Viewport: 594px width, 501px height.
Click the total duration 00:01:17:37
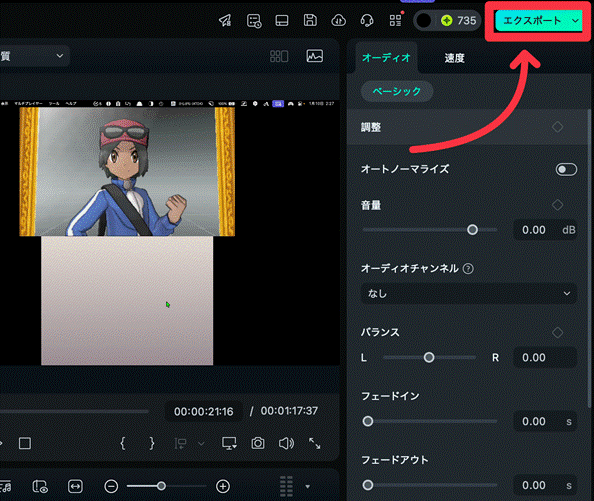[x=289, y=411]
